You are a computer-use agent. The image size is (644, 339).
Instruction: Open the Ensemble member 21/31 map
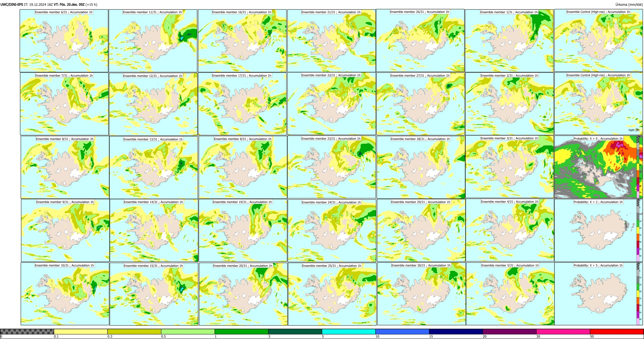click(x=331, y=41)
